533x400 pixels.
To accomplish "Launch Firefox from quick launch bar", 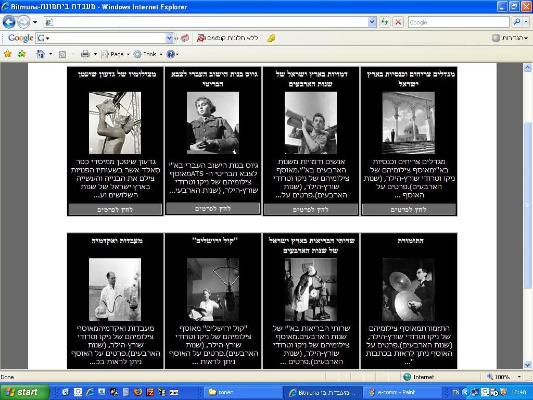I will (138, 392).
